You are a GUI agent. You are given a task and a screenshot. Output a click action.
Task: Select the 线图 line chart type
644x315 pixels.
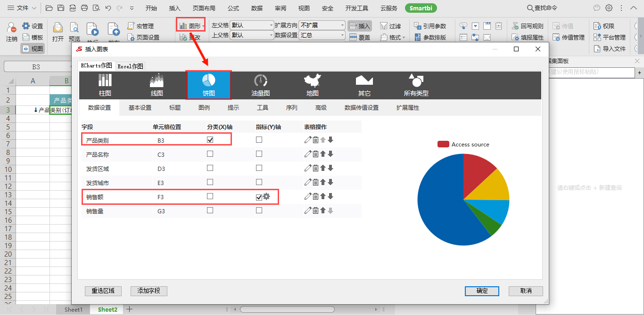pos(157,85)
